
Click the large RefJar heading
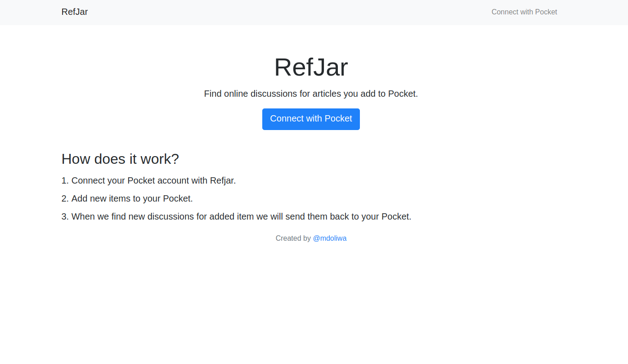pos(311,68)
